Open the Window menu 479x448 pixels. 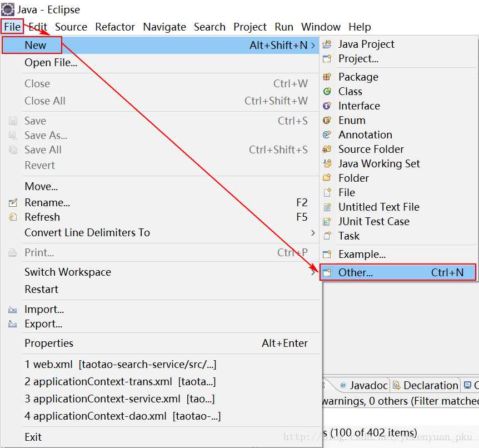coord(321,27)
